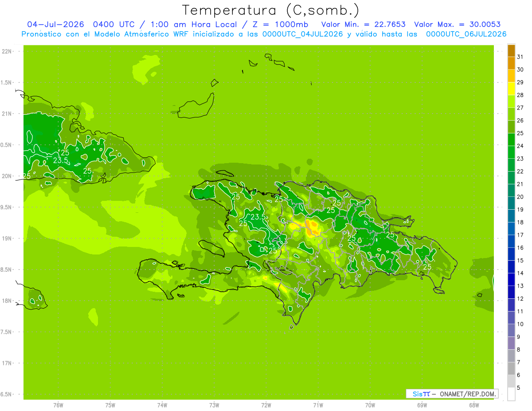This screenshot has width=532, height=411.
Task: Pick the blue 16 swatch in colorbar
Action: [x=511, y=242]
